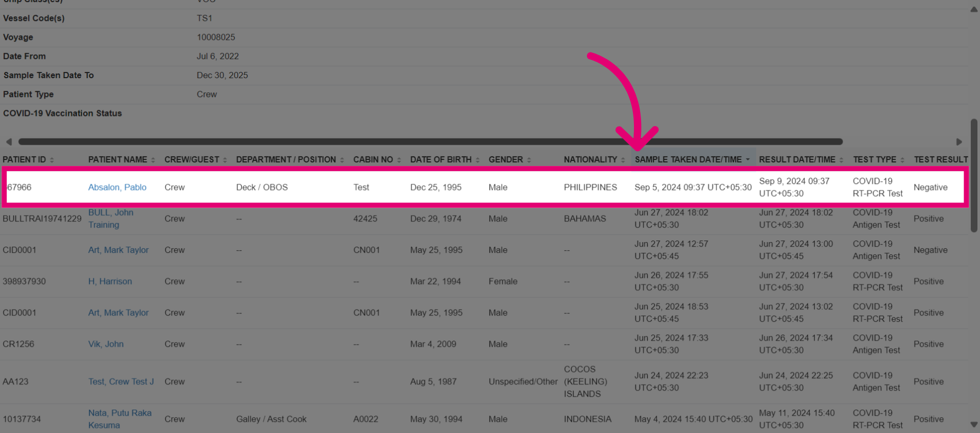
Task: Click down arrow of vertical scrollbar
Action: (974, 424)
